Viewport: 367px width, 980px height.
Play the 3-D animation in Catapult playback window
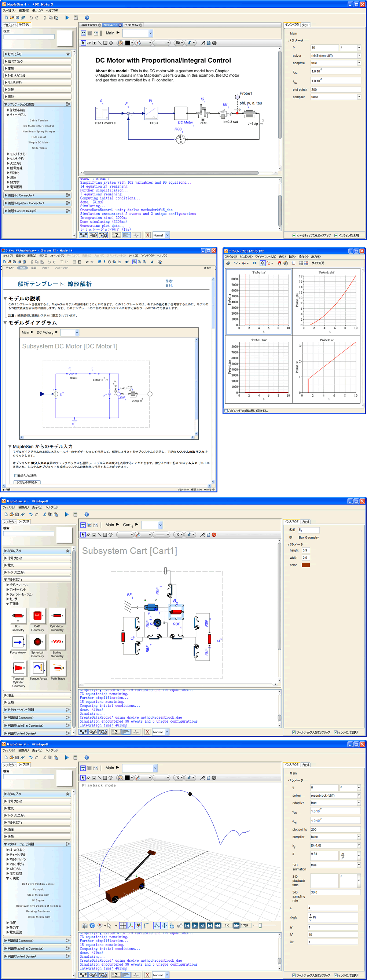(195, 926)
